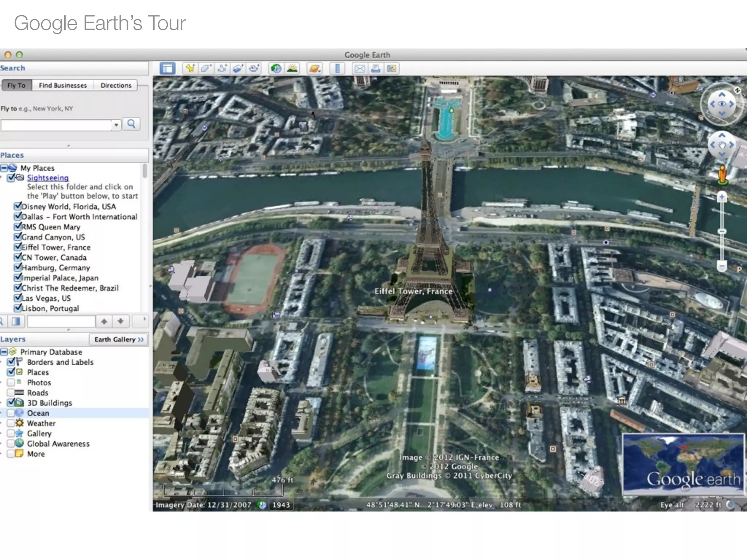Uncheck Grand Canyon, US checkbox

pyautogui.click(x=17, y=237)
